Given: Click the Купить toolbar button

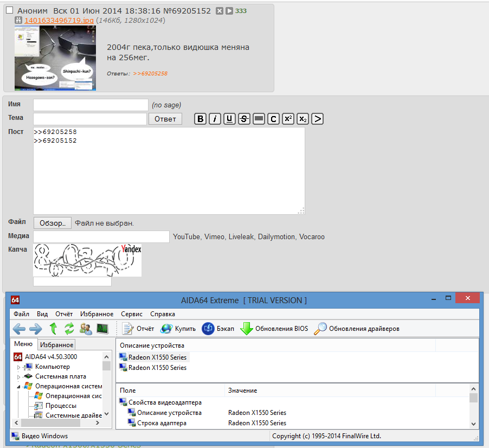Looking at the screenshot, I should coord(178,329).
